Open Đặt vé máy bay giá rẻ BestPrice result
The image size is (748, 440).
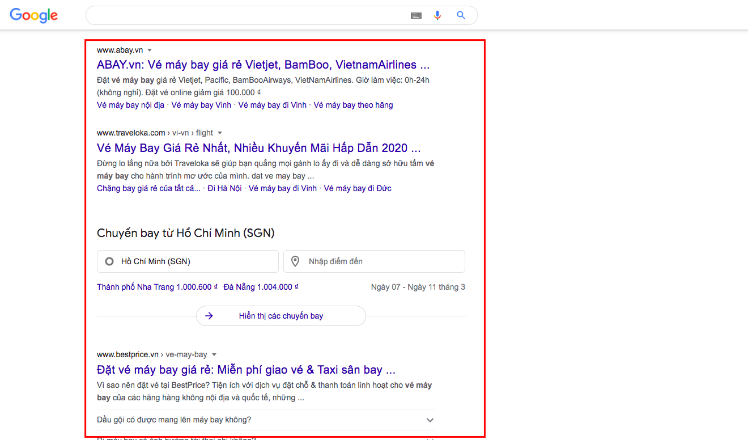[x=246, y=370]
